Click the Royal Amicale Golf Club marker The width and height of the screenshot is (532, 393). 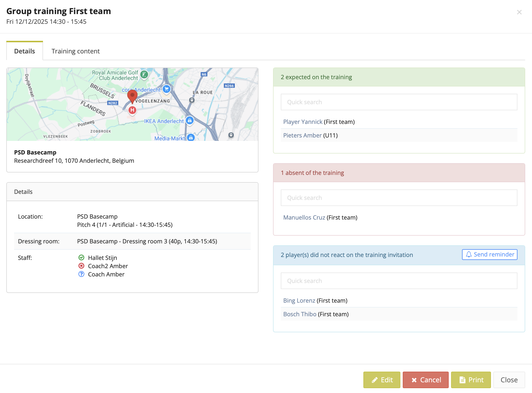pos(144,74)
